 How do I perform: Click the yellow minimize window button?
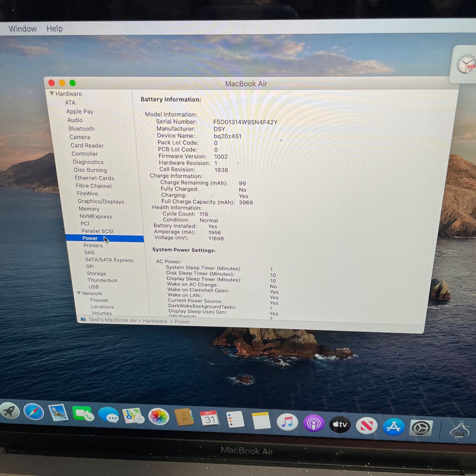[62, 83]
